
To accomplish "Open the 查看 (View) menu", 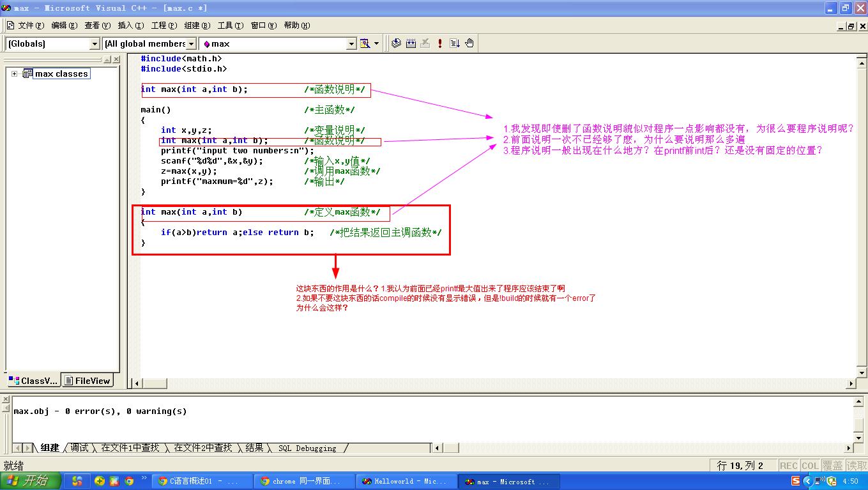I will (98, 26).
